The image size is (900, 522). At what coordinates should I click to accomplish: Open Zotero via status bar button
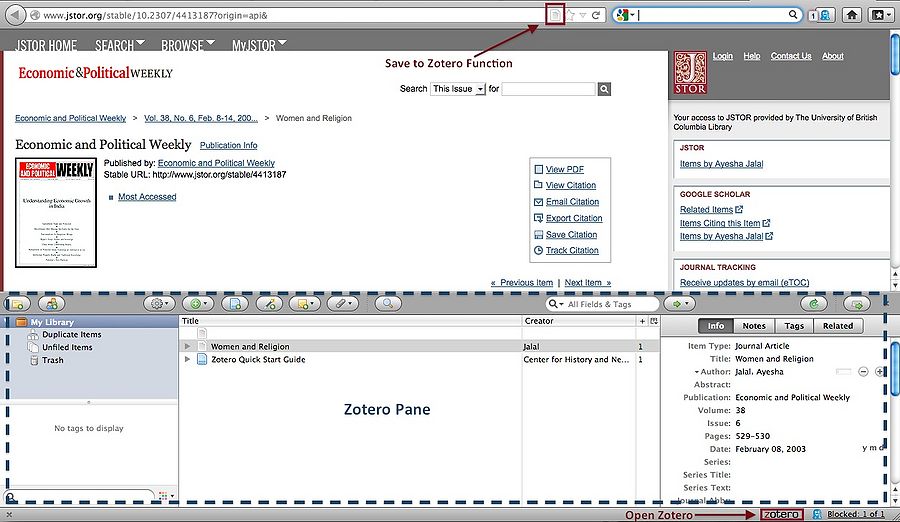point(781,515)
